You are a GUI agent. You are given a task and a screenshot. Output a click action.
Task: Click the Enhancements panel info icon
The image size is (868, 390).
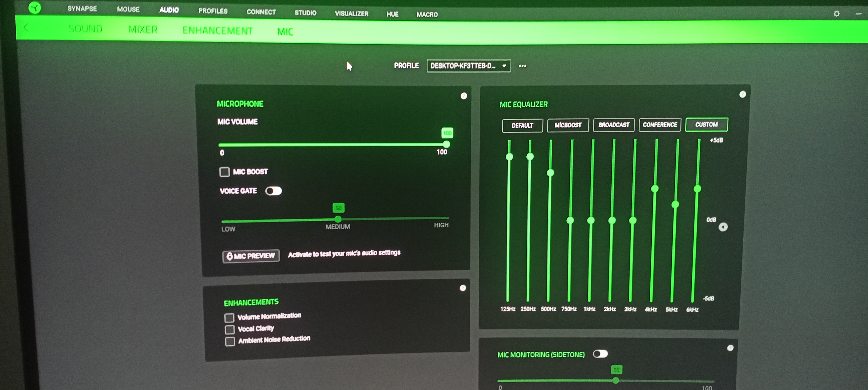[x=463, y=288]
